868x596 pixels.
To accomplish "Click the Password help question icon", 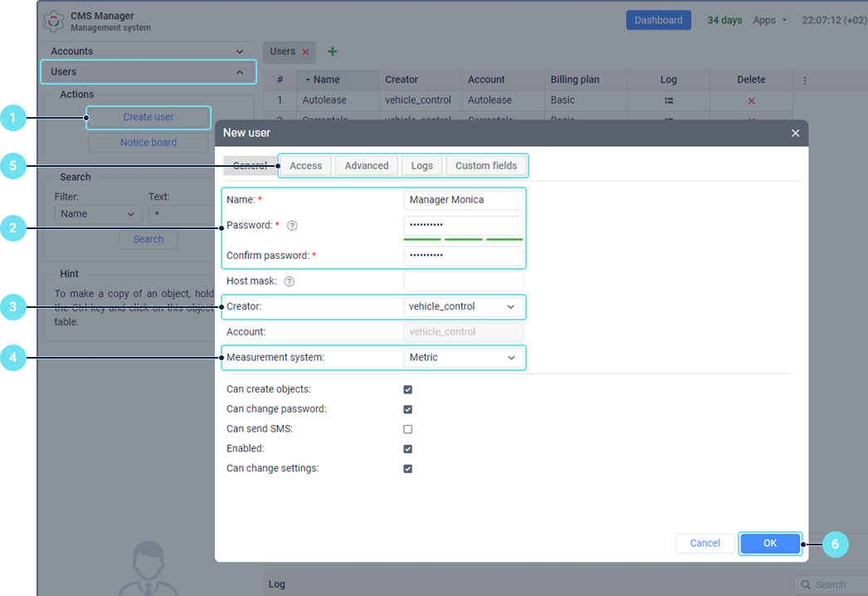I will coord(292,226).
